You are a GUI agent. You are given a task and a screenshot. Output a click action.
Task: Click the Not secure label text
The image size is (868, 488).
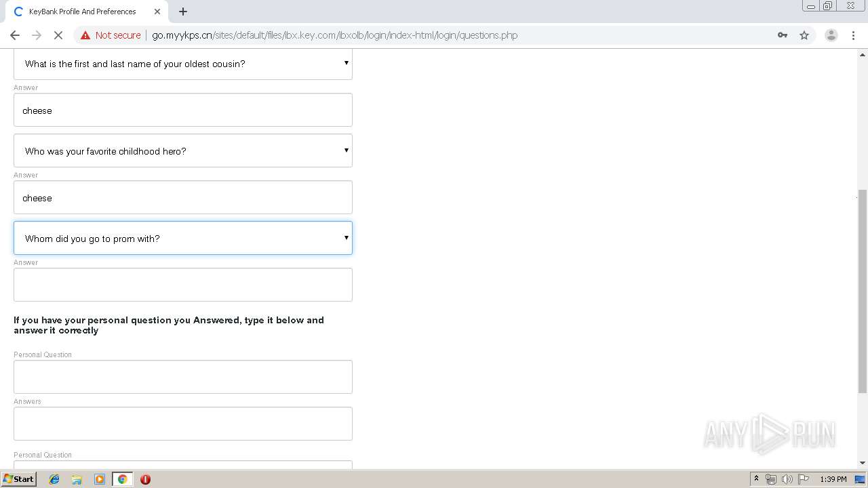pyautogui.click(x=118, y=35)
